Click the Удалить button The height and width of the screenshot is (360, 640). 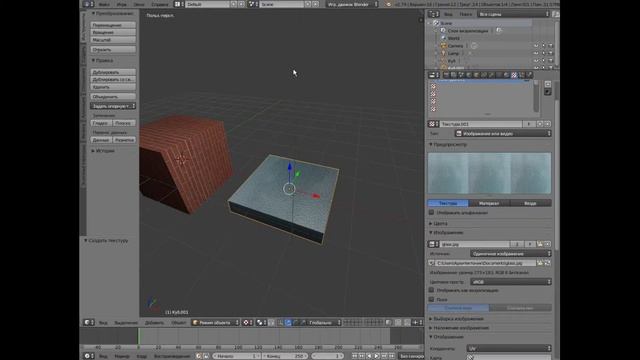click(x=113, y=87)
